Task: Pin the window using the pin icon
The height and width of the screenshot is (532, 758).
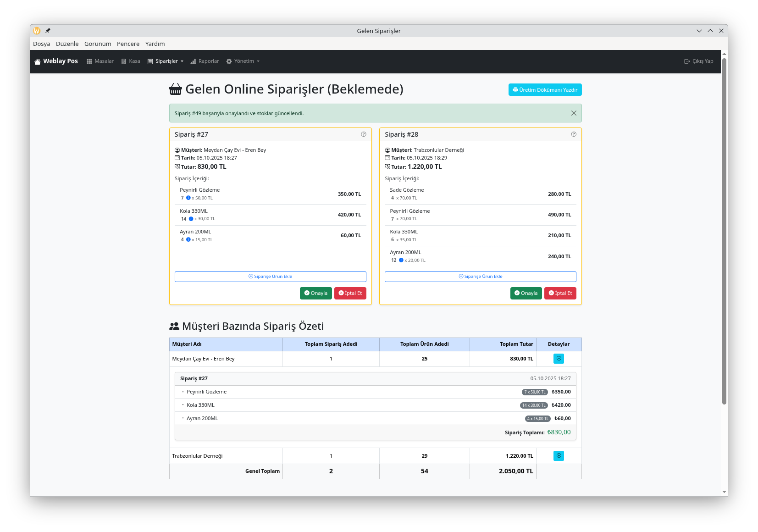Action: (48, 31)
